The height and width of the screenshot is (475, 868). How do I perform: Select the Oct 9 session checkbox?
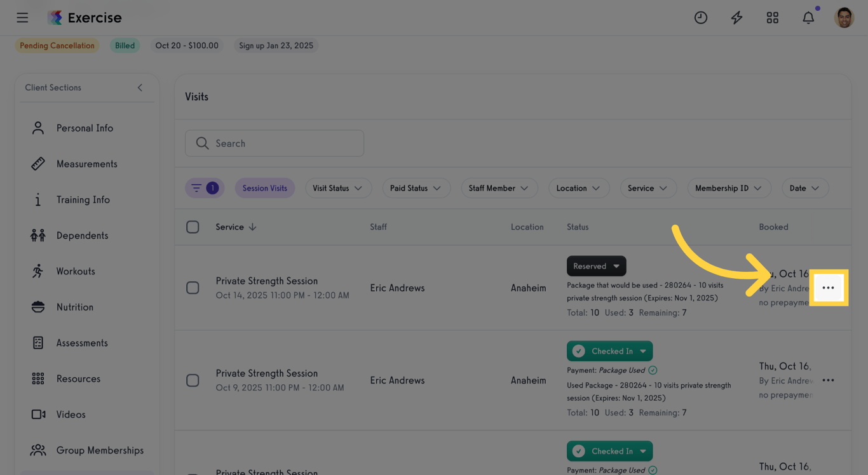click(193, 380)
